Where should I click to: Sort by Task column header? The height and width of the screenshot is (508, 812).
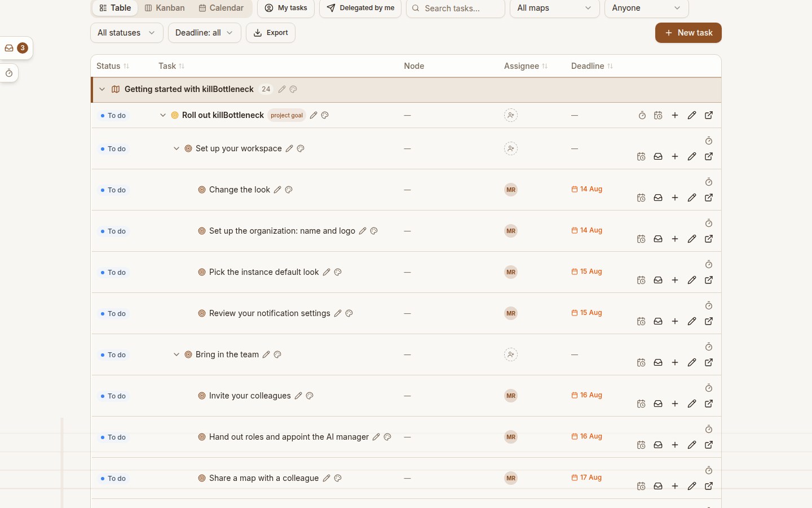pyautogui.click(x=171, y=66)
